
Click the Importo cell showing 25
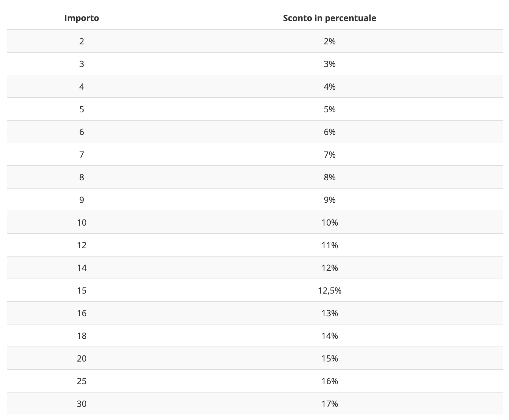tap(82, 381)
